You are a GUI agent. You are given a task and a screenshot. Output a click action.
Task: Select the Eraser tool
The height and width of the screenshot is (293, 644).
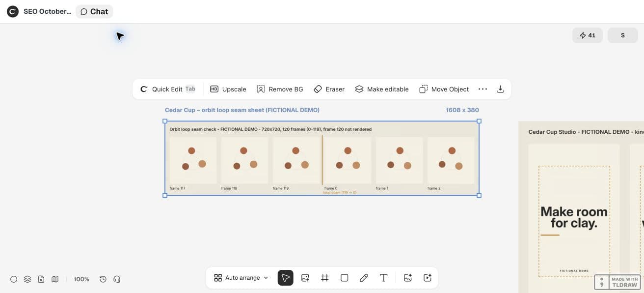tap(329, 89)
